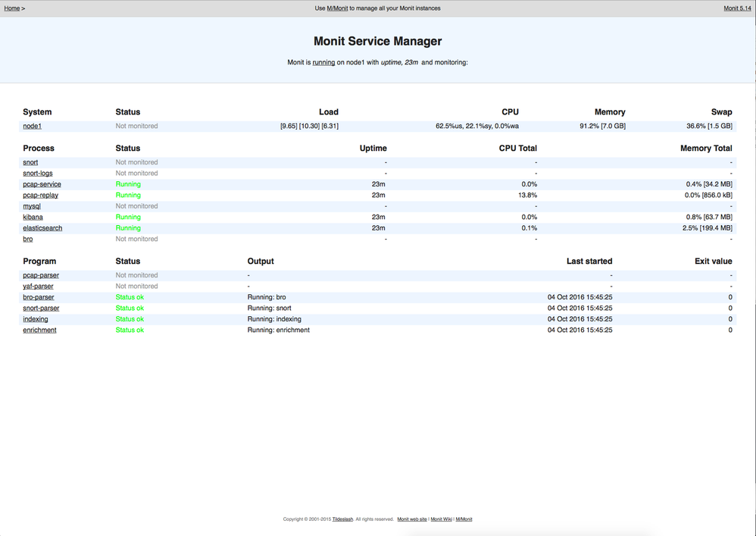
Task: View the pcap-parser program page
Action: (x=39, y=275)
